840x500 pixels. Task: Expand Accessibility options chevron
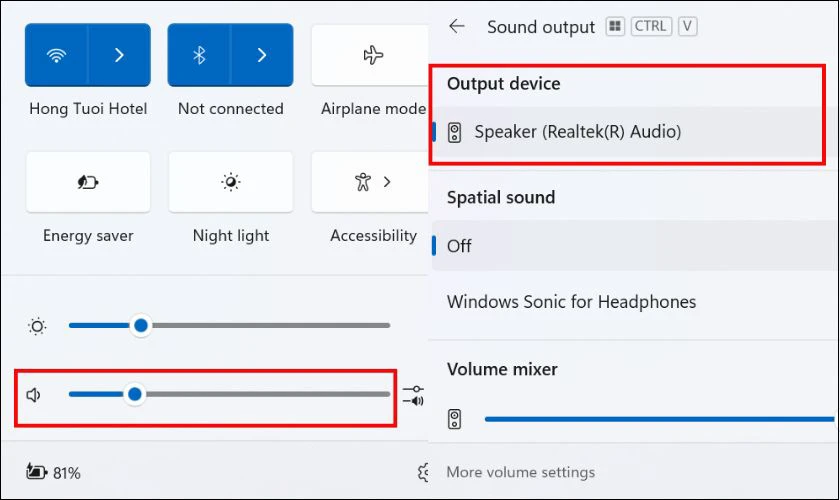pyautogui.click(x=387, y=182)
